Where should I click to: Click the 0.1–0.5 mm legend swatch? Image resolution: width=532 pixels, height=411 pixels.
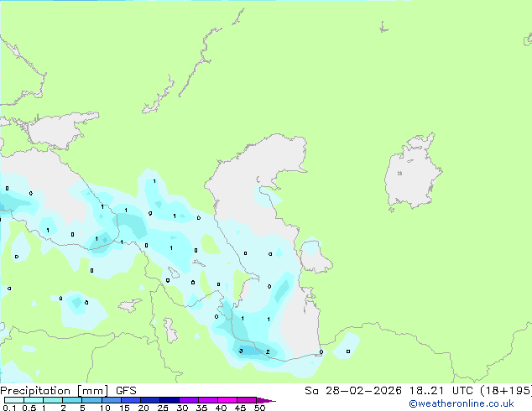coord(14,400)
